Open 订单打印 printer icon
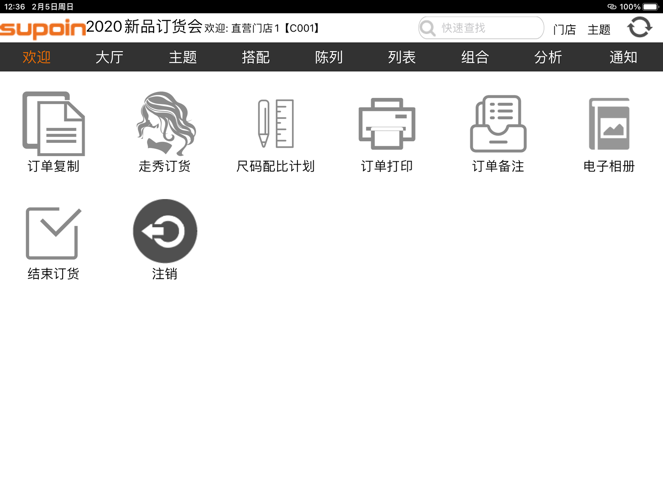Viewport: 663px width, 497px height. (387, 124)
